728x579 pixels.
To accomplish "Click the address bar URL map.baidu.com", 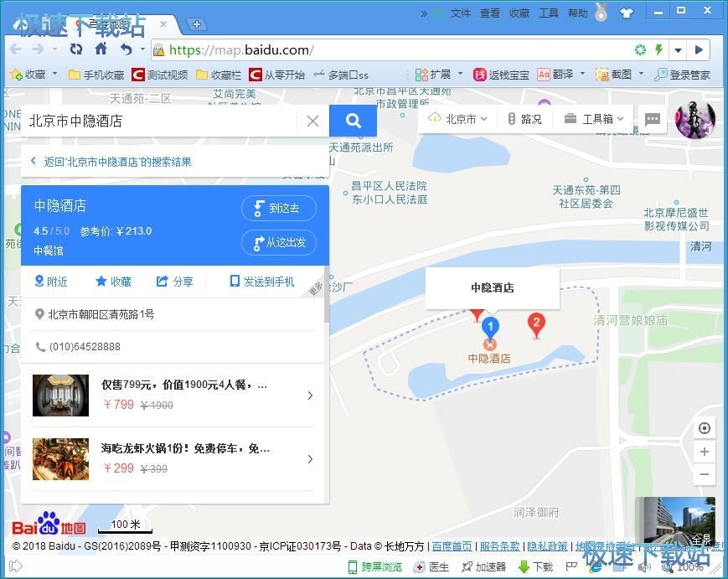I will 241,50.
